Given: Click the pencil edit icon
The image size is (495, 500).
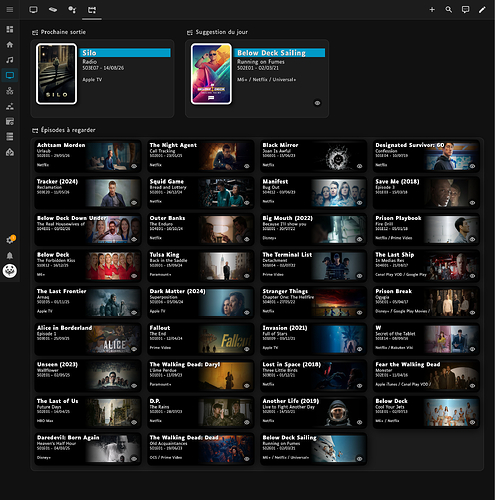Looking at the screenshot, I should [x=482, y=10].
